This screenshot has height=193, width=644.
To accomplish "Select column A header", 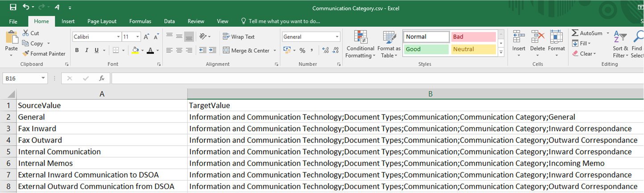I will coord(102,94).
